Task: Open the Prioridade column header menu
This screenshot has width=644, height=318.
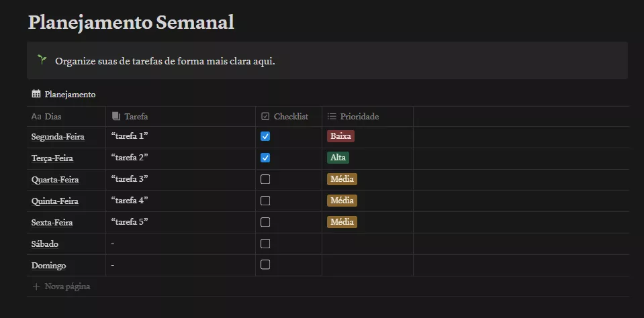Action: [359, 117]
